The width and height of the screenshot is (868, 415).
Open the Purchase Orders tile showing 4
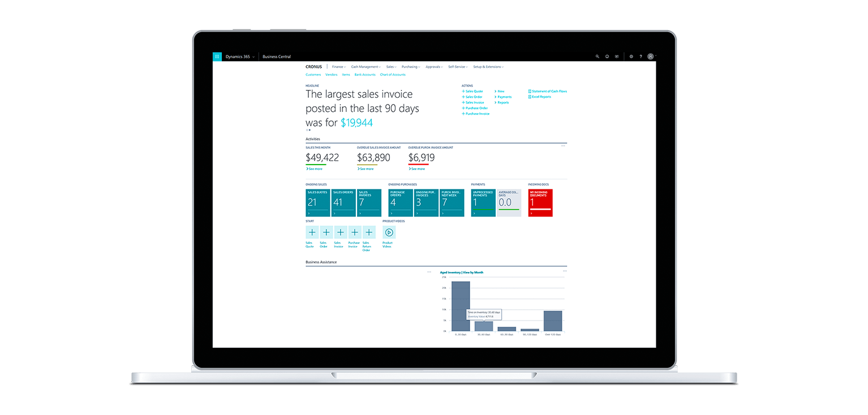click(401, 203)
